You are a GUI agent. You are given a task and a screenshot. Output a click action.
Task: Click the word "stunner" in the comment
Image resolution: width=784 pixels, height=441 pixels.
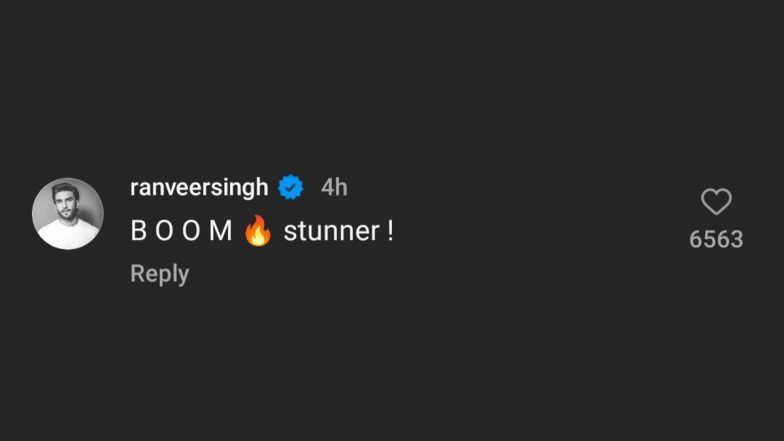(x=331, y=231)
